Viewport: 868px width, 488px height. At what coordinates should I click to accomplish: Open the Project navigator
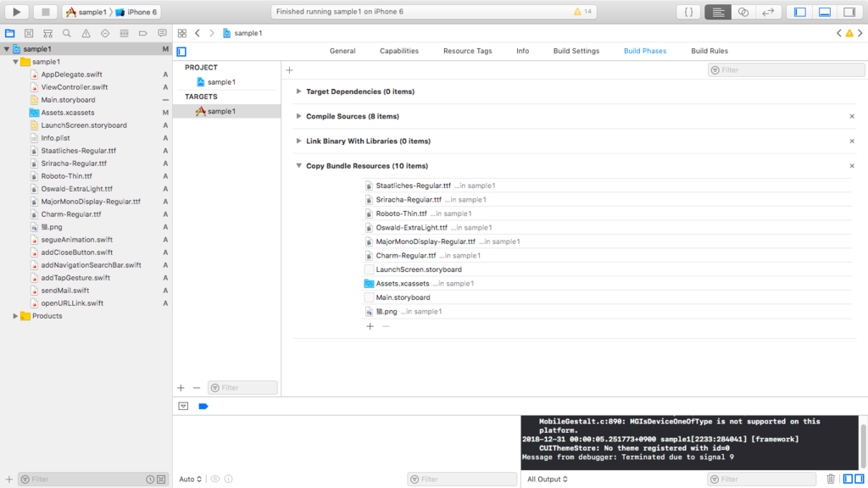click(x=10, y=33)
